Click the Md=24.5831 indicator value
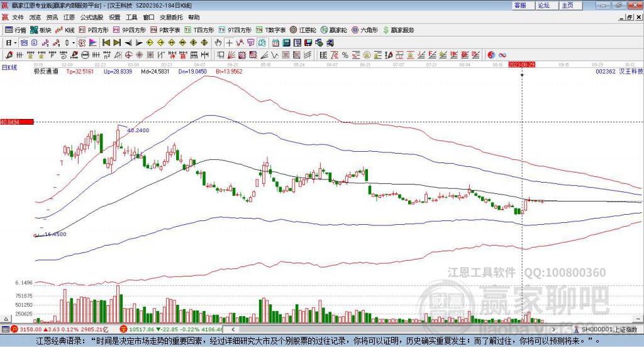The height and width of the screenshot is (347, 644). [155, 71]
